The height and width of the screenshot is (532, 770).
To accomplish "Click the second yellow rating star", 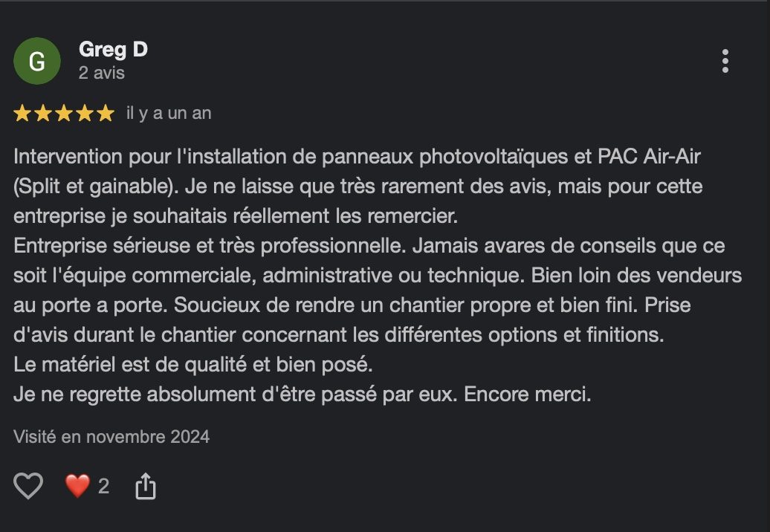I will [x=42, y=114].
